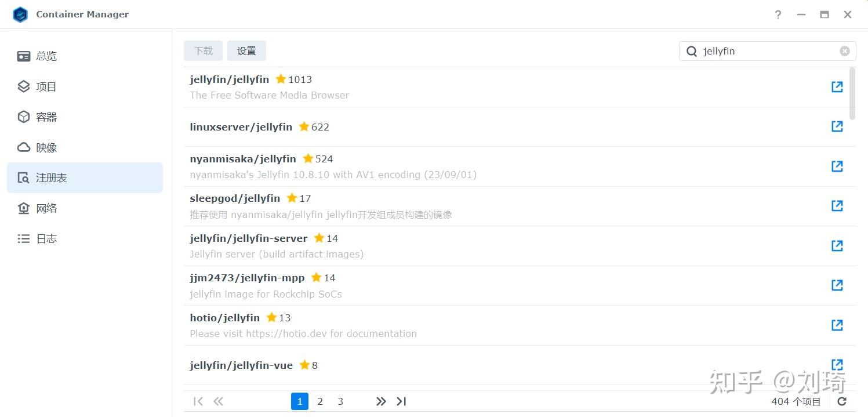Go to the first results page

(x=198, y=401)
